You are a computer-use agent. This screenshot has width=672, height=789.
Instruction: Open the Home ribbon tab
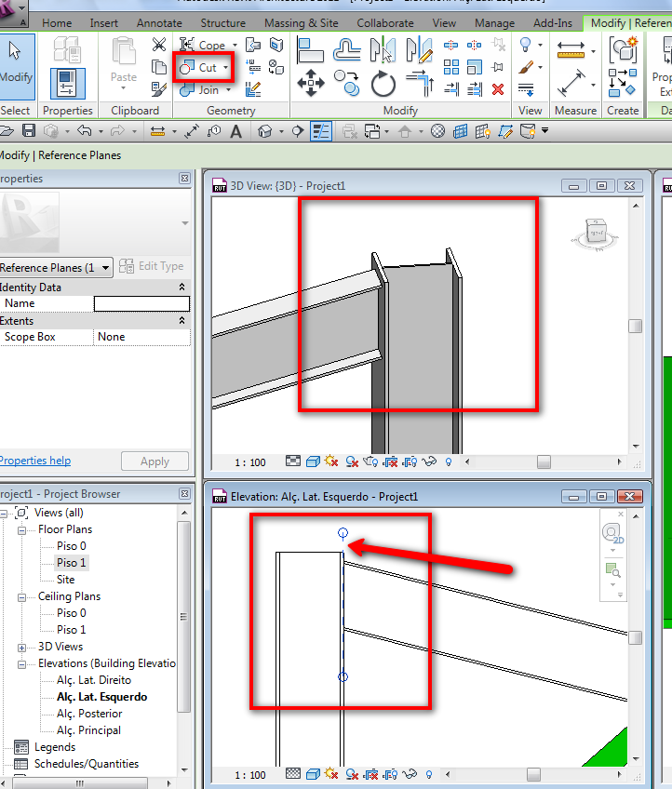tap(57, 23)
